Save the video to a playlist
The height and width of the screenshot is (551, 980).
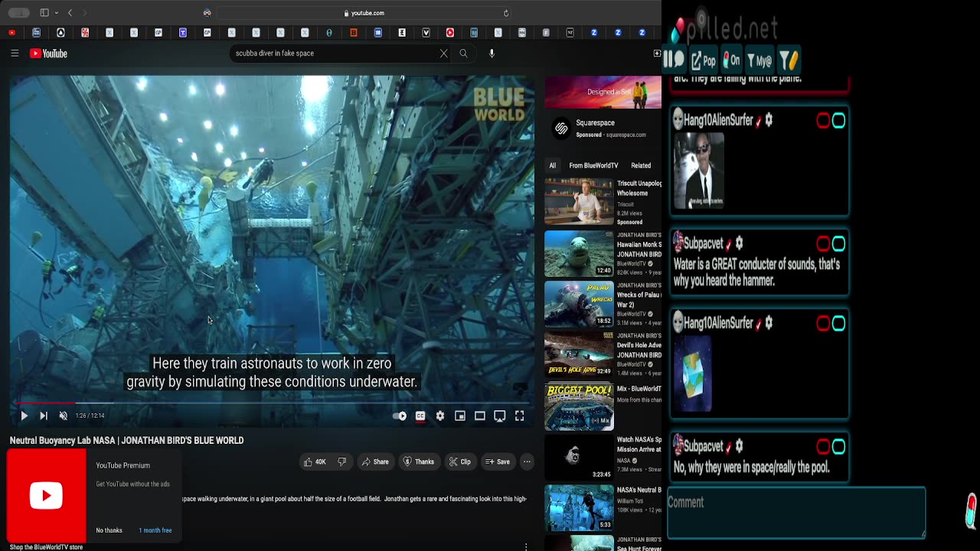click(498, 461)
